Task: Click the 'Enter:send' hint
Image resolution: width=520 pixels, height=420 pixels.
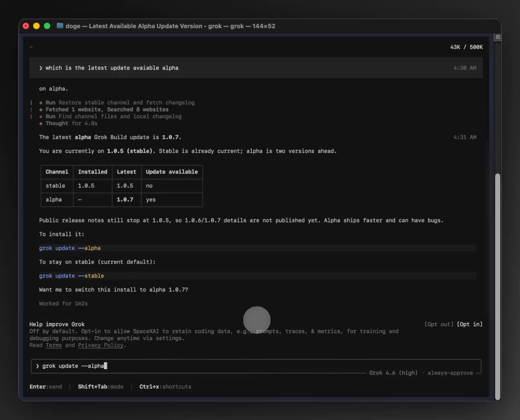Action: point(45,387)
